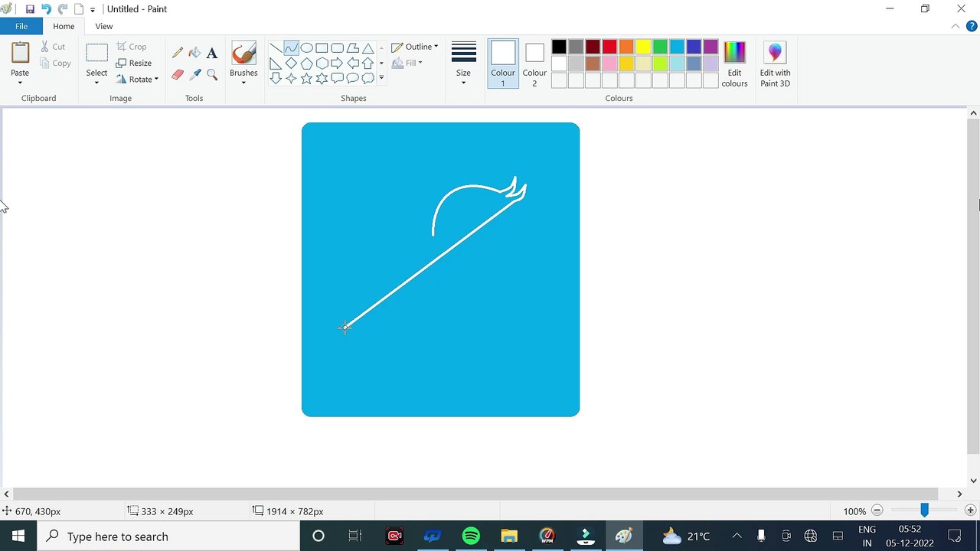Choose the Rectangle shape
The width and height of the screenshot is (980, 551).
click(x=322, y=47)
